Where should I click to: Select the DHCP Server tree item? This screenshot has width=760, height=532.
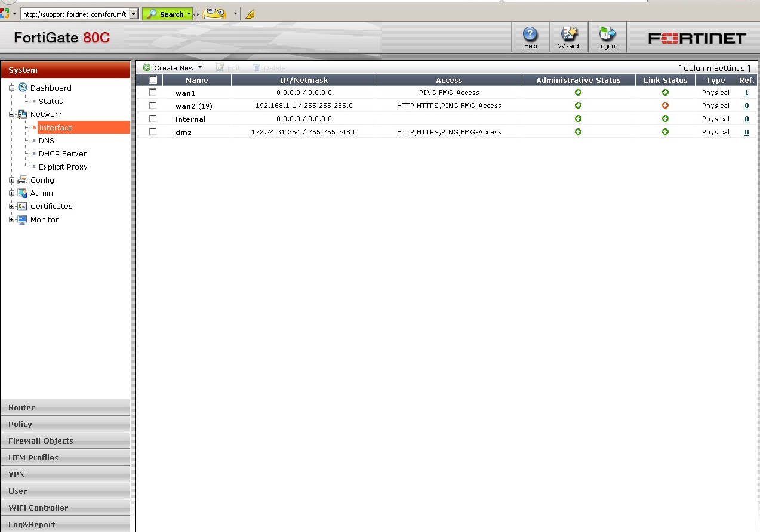tap(63, 153)
